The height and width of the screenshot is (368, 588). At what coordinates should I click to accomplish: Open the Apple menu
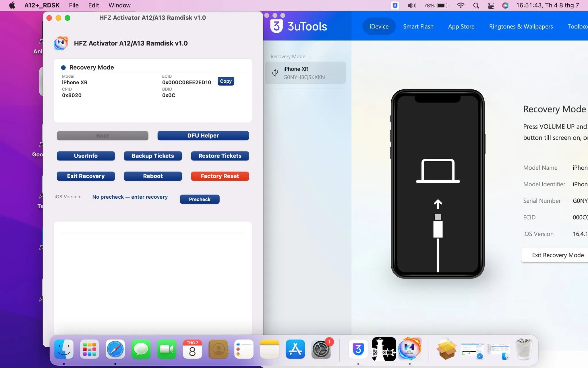tap(12, 5)
